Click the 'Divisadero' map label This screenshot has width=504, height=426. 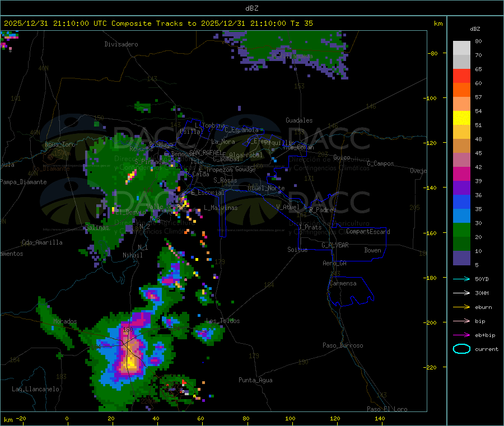[x=121, y=44]
